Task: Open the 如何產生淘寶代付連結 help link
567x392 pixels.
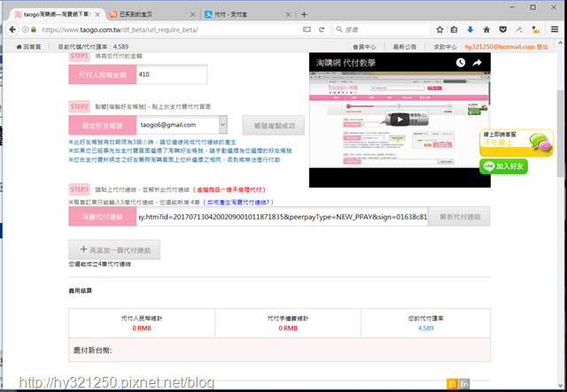Action: [238, 203]
